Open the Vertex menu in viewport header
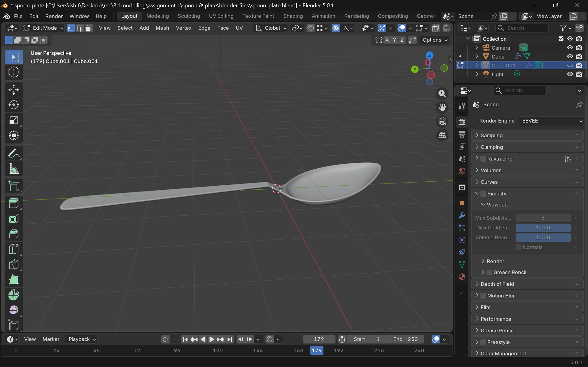The height and width of the screenshot is (367, 588). (x=184, y=28)
